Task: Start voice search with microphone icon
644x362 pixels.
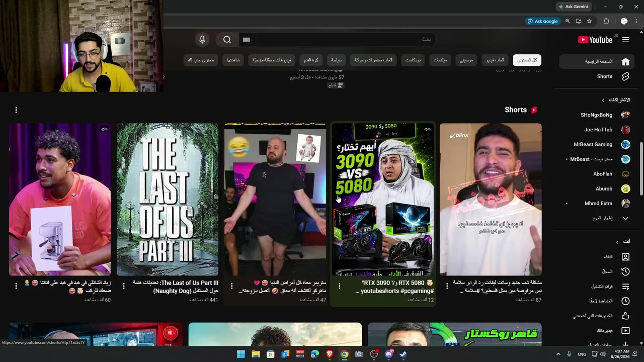Action: pyautogui.click(x=202, y=40)
